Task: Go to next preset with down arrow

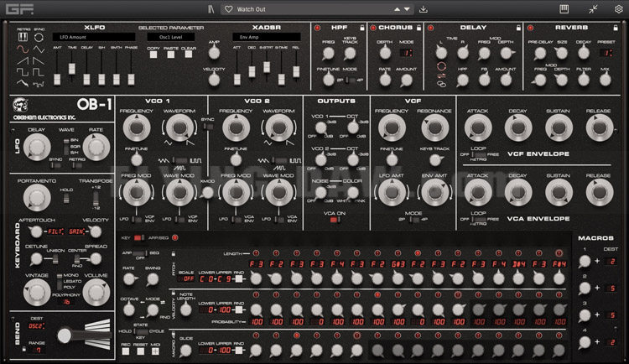Action: [407, 9]
